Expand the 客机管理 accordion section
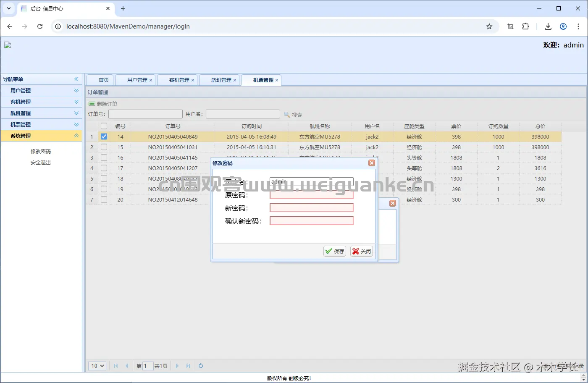The image size is (588, 383). [76, 102]
